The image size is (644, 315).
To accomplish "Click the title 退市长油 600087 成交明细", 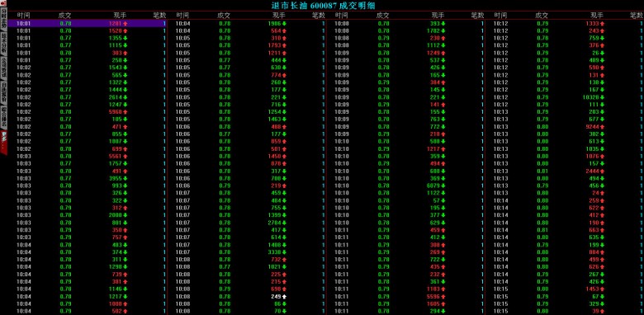I will 324,5.
